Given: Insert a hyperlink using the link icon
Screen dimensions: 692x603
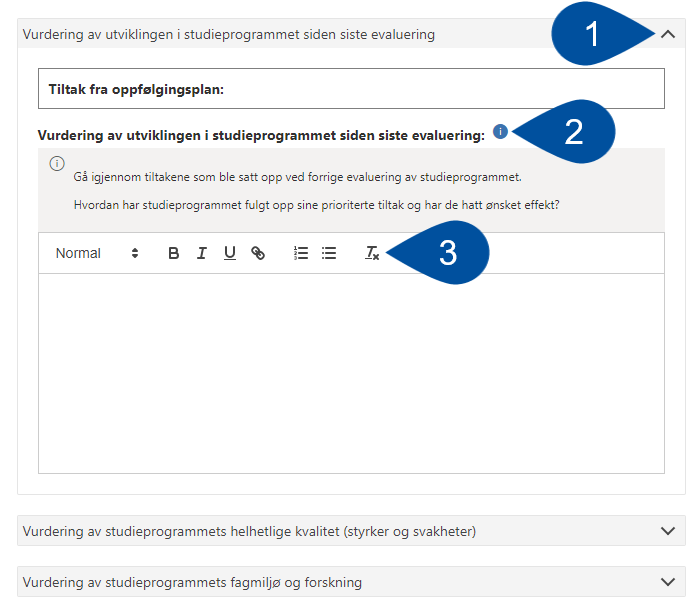Looking at the screenshot, I should pos(258,254).
